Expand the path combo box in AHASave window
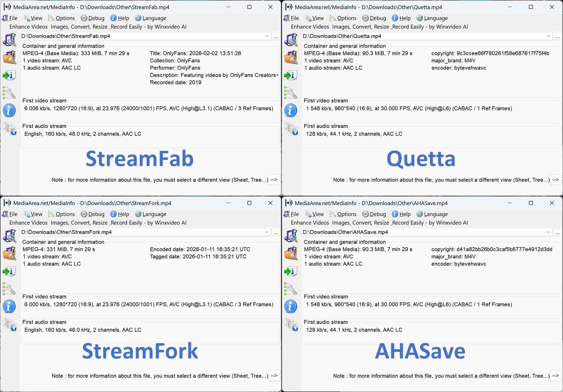This screenshot has width=563, height=392. 548,232
